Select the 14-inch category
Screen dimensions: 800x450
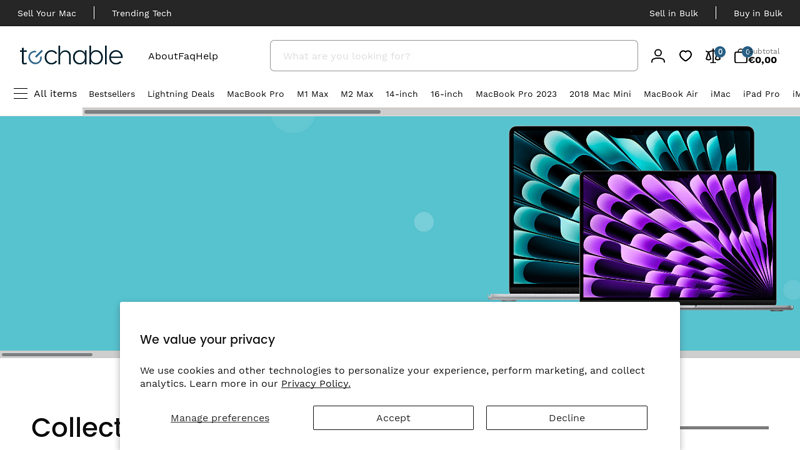click(402, 94)
